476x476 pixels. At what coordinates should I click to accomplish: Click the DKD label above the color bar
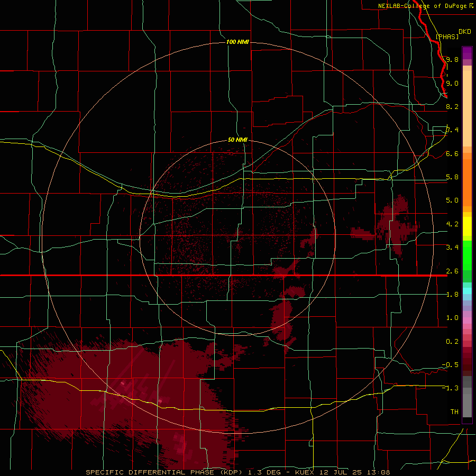pos(464,32)
